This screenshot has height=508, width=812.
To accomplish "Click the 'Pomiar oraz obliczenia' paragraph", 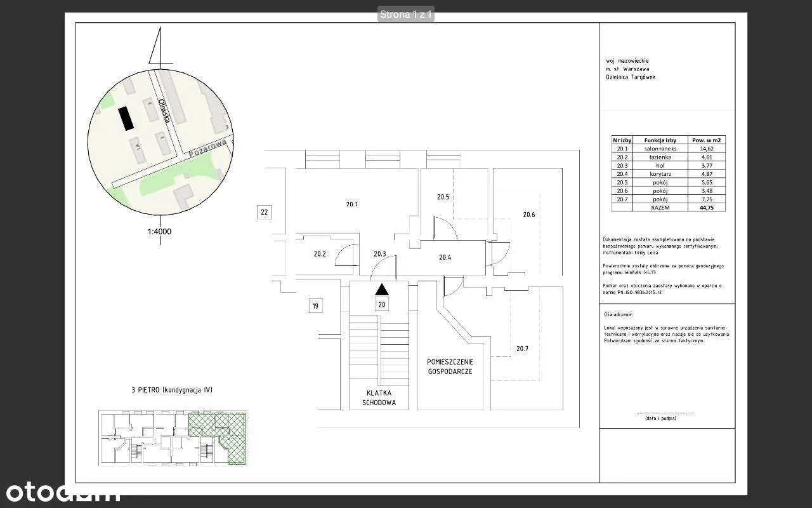I will [662, 289].
